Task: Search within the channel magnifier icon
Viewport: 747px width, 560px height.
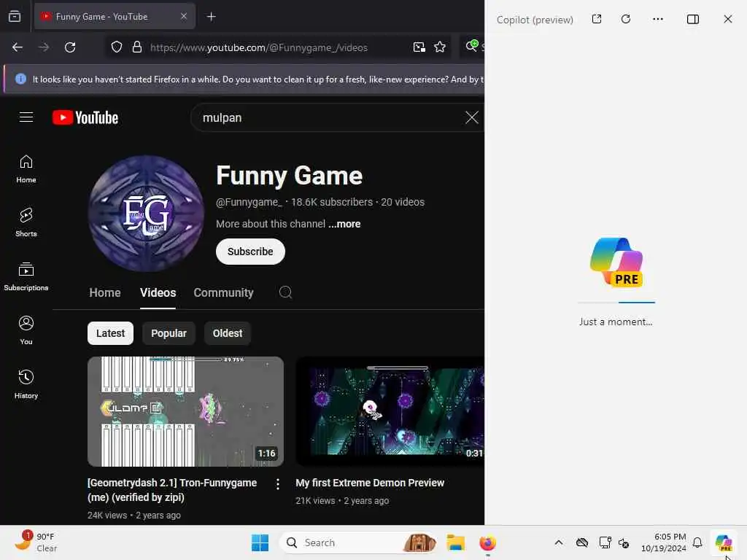Action: [285, 292]
